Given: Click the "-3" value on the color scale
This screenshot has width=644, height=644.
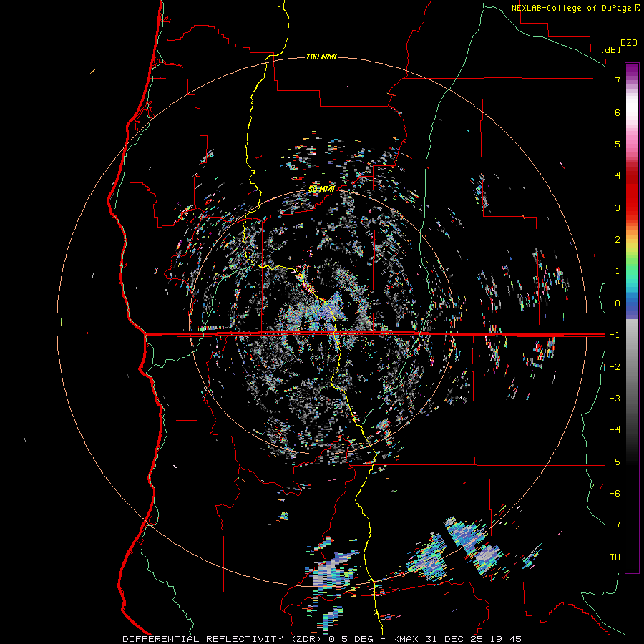Looking at the screenshot, I should [x=615, y=399].
